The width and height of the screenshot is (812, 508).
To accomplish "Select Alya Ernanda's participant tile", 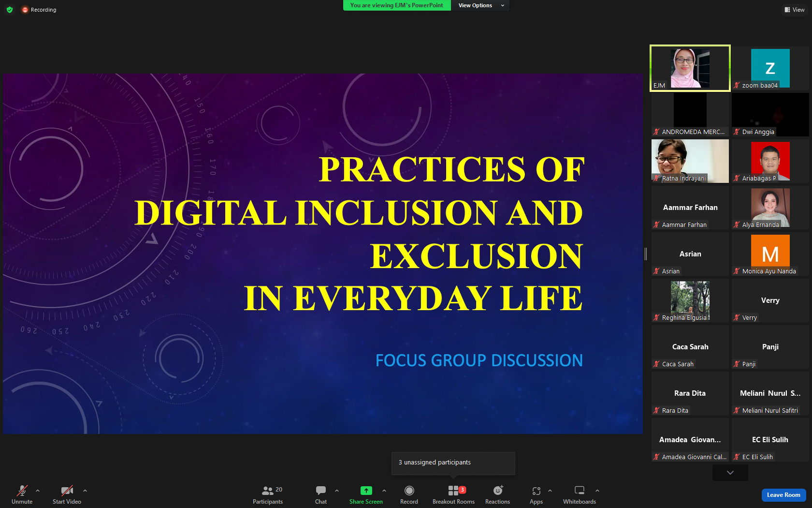I will [770, 208].
